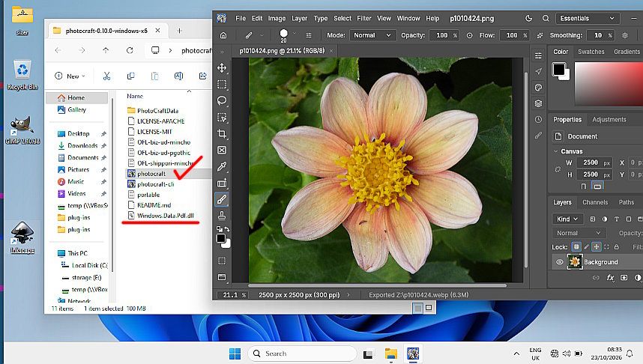
Task: Open the blending Mode dropdown in options bar
Action: pos(372,35)
